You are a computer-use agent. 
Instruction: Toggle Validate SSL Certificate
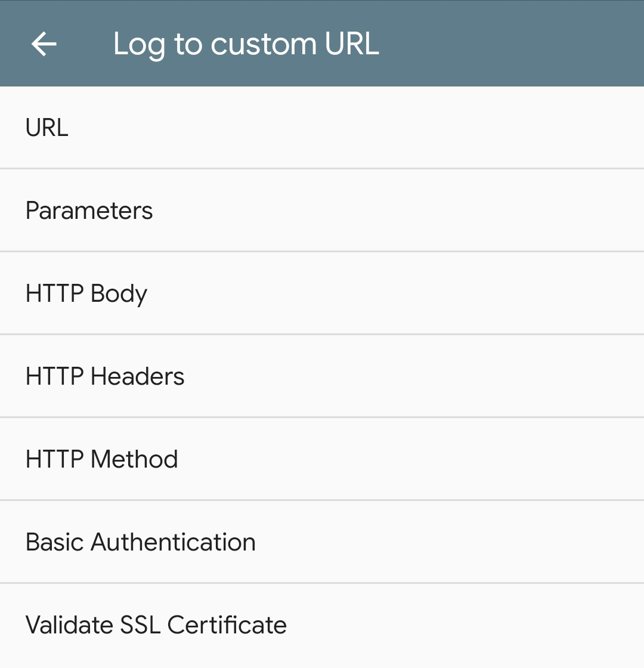156,625
